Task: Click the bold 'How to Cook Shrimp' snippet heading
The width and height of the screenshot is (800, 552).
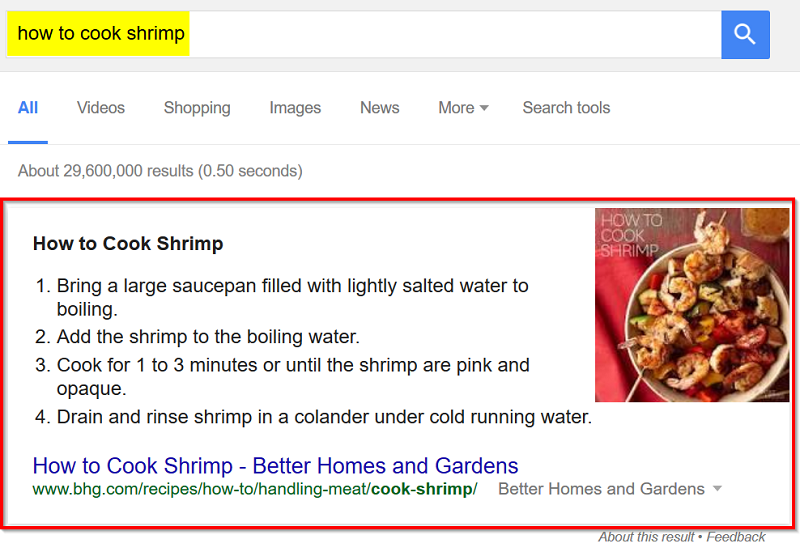Action: (128, 244)
